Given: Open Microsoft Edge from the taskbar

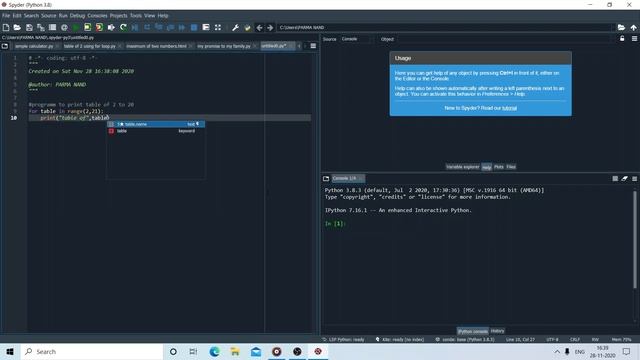Looking at the screenshot, I should (214, 351).
